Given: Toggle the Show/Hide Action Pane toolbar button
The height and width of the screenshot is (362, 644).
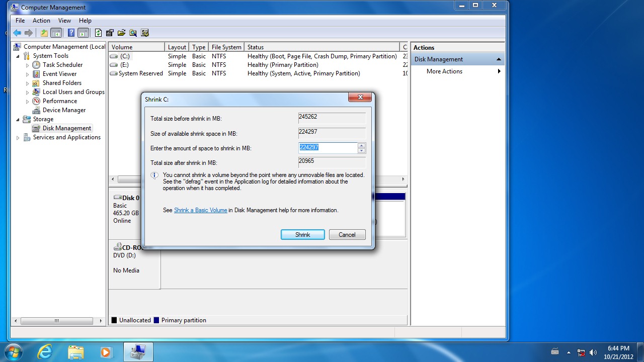Looking at the screenshot, I should tap(84, 33).
